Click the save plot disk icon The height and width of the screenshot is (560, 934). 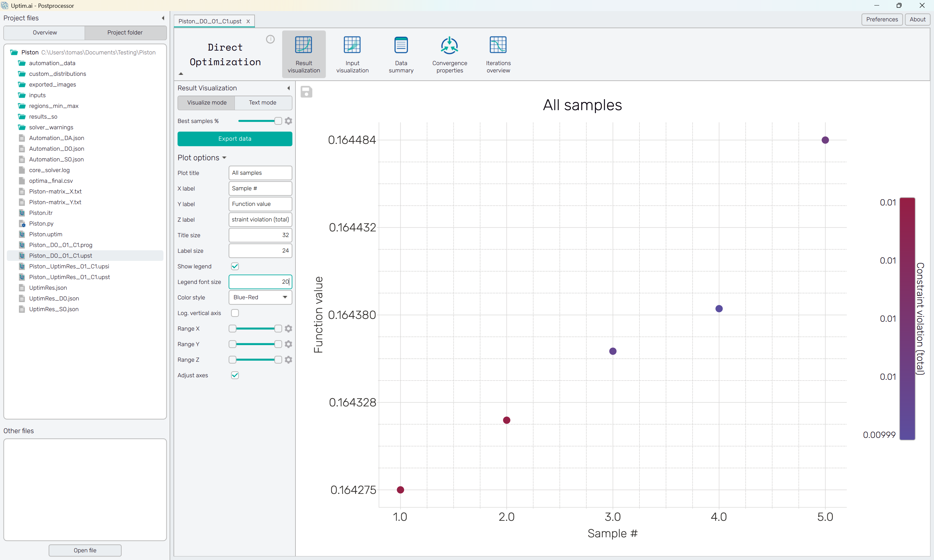306,92
